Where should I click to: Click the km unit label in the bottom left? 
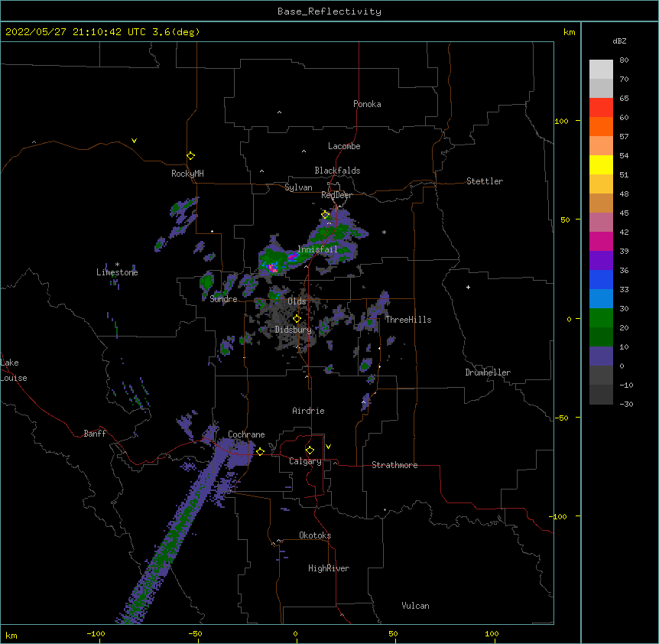pos(11,636)
